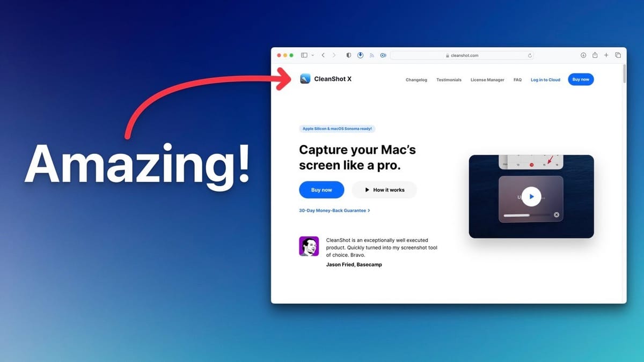This screenshot has width=644, height=362.
Task: Go to the License Manager navigation item
Action: coord(487,79)
